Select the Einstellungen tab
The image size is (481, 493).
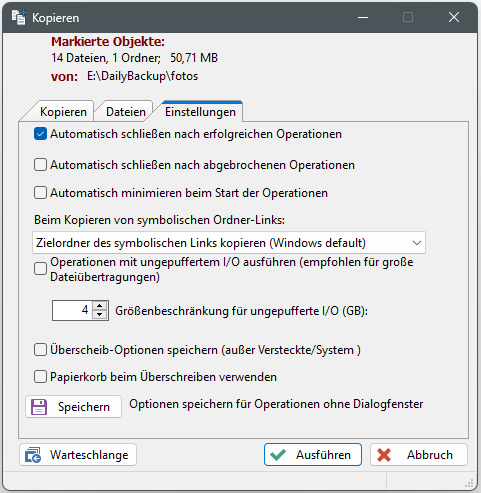coord(200,112)
